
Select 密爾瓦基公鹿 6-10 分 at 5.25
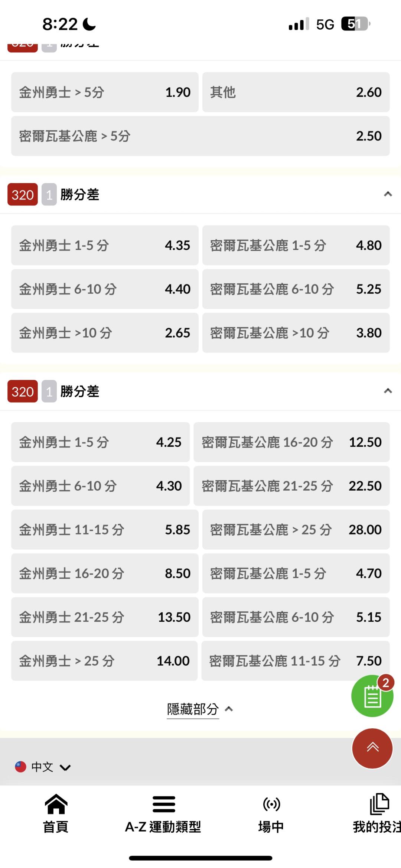[296, 289]
